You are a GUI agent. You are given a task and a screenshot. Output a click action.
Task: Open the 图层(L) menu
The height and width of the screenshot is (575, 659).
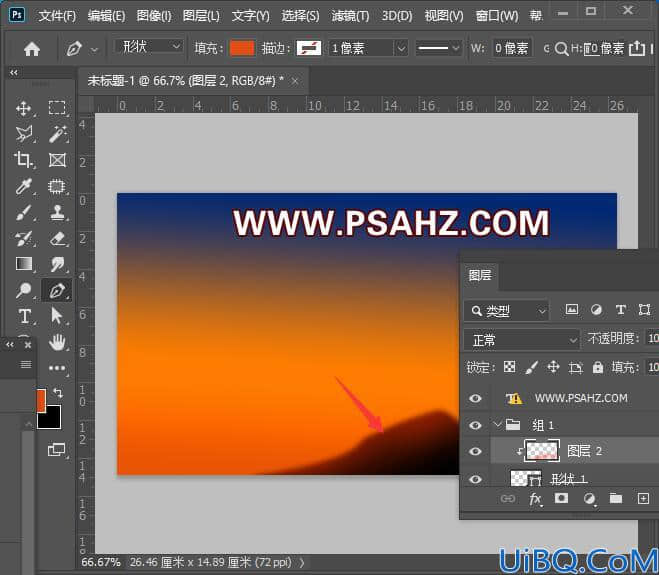[201, 16]
